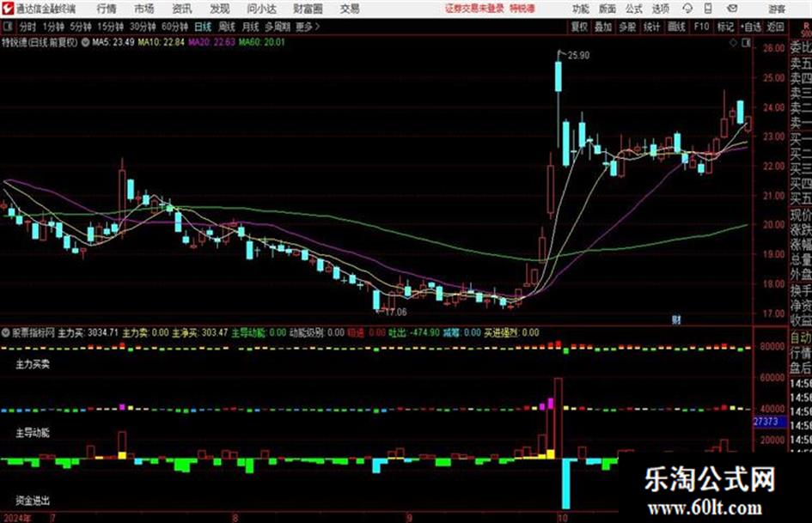Screen dimensions: 812x523
Task: Click the mobile phone icon in top bar
Action: pos(708,9)
